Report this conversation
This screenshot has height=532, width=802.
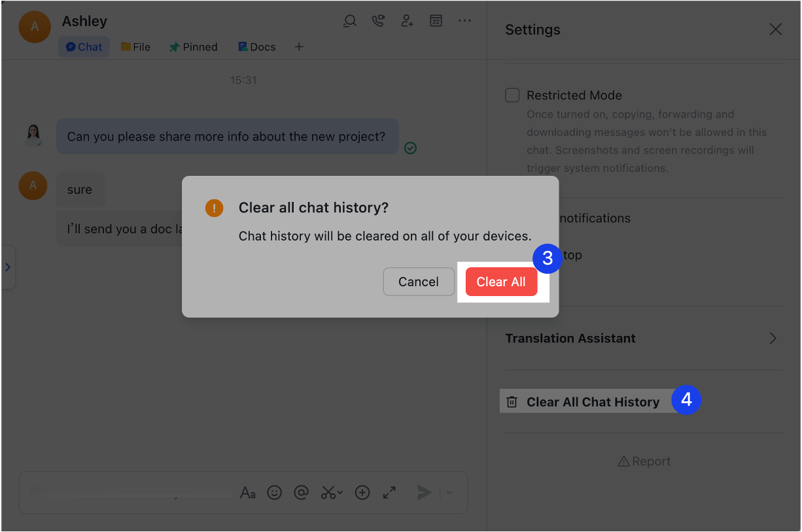click(x=644, y=461)
